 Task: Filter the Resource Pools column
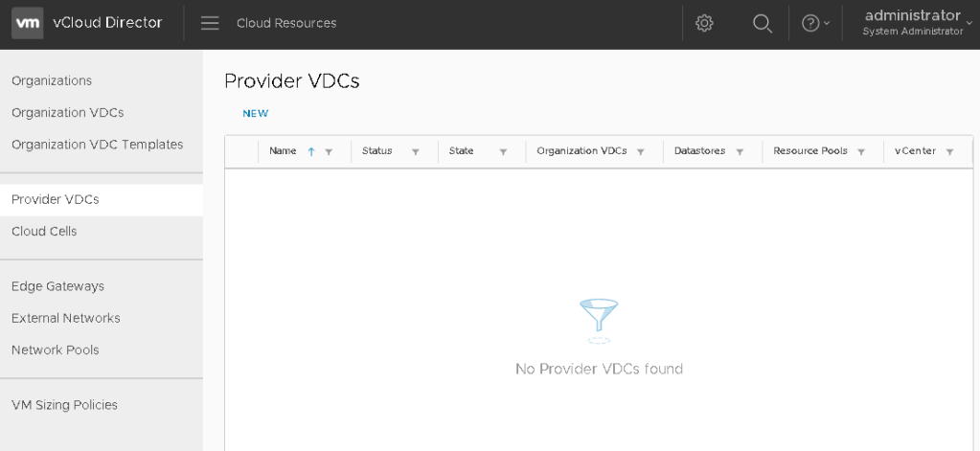(861, 152)
